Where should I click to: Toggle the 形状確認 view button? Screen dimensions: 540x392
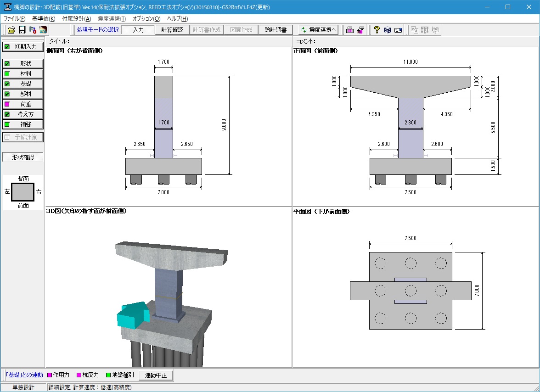[22, 157]
